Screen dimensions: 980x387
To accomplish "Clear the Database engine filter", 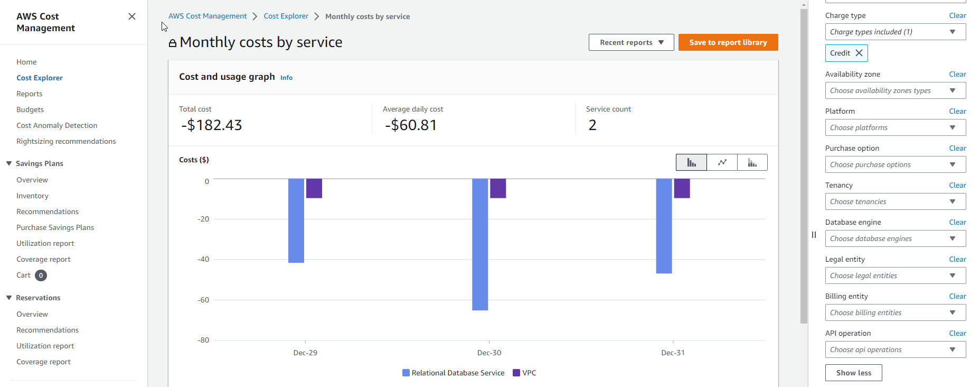I will (x=957, y=222).
